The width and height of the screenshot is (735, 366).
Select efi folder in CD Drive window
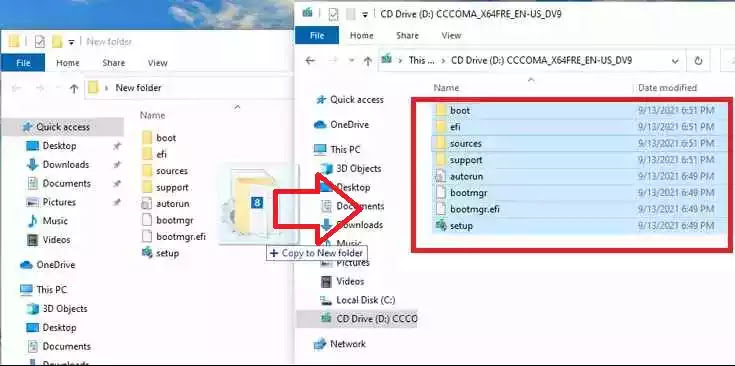pyautogui.click(x=580, y=127)
